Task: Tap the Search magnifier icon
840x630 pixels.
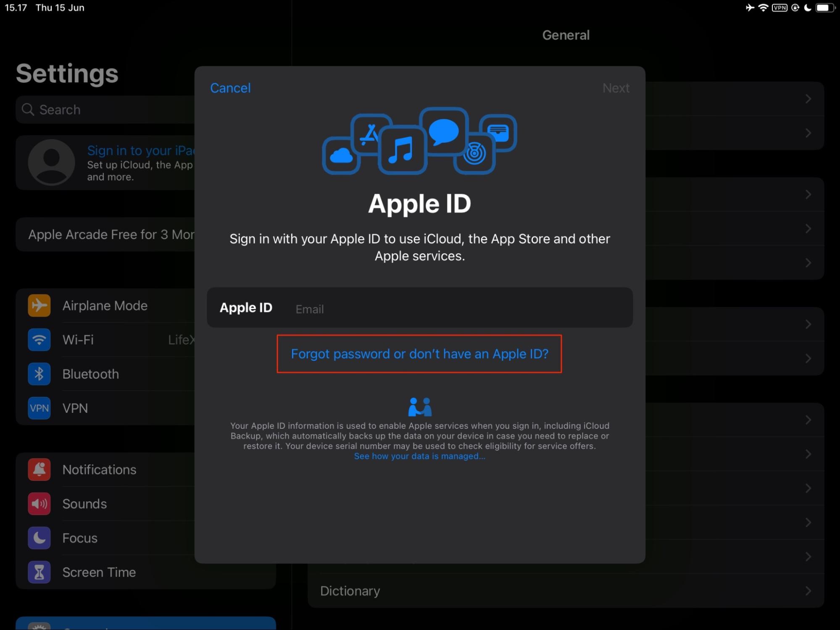Action: point(28,110)
